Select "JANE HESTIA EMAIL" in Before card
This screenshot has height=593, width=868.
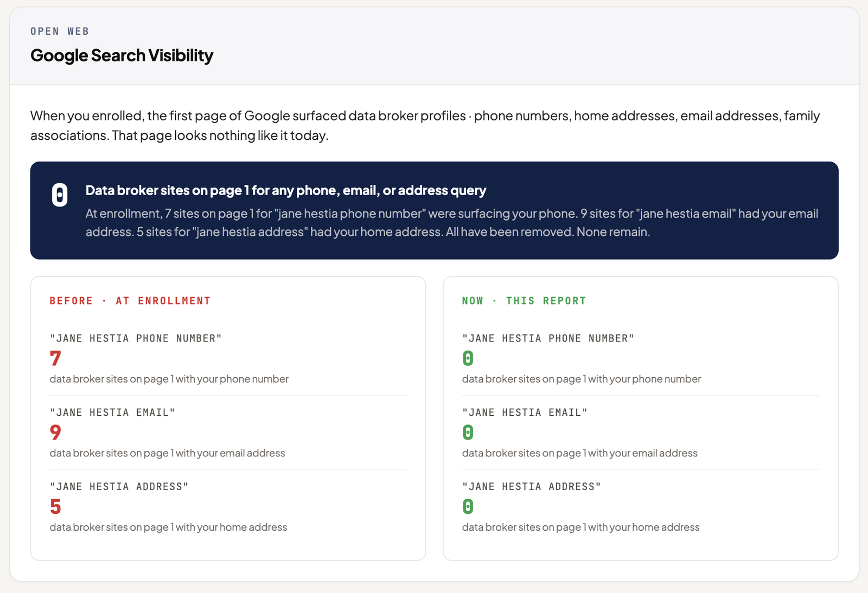pyautogui.click(x=112, y=412)
